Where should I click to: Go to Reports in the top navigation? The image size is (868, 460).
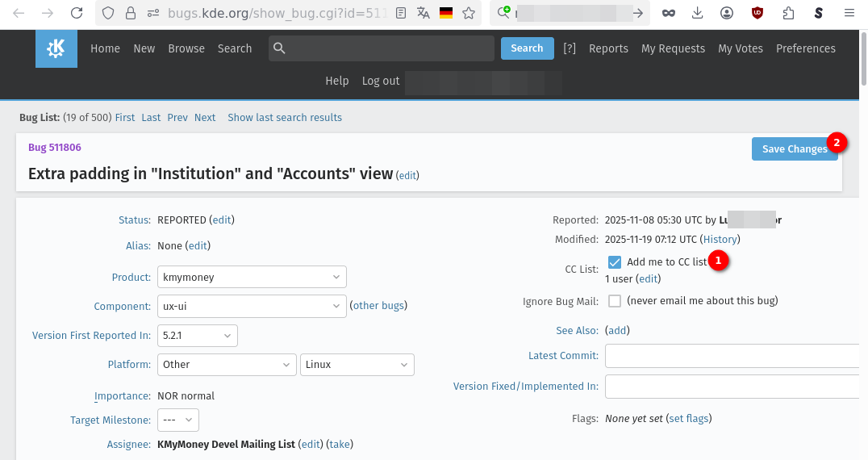(608, 48)
